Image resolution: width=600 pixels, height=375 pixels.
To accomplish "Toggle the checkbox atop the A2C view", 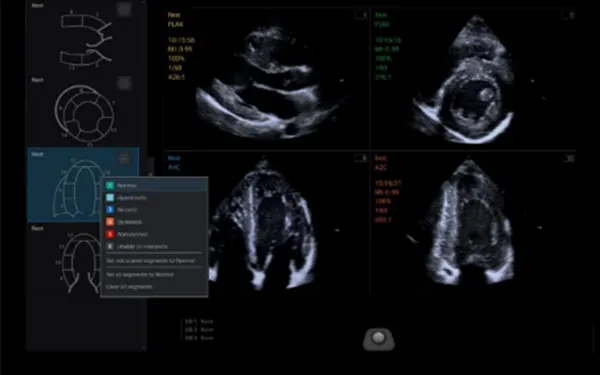I will [569, 158].
